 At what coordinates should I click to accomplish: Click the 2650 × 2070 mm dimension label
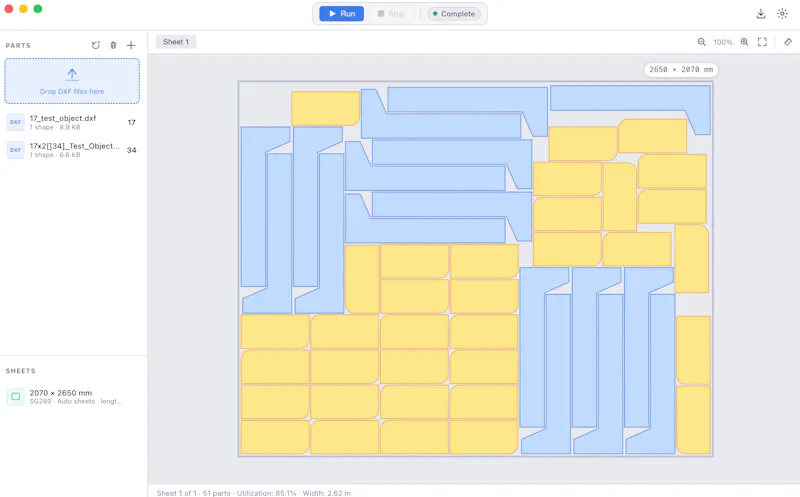[x=681, y=69]
